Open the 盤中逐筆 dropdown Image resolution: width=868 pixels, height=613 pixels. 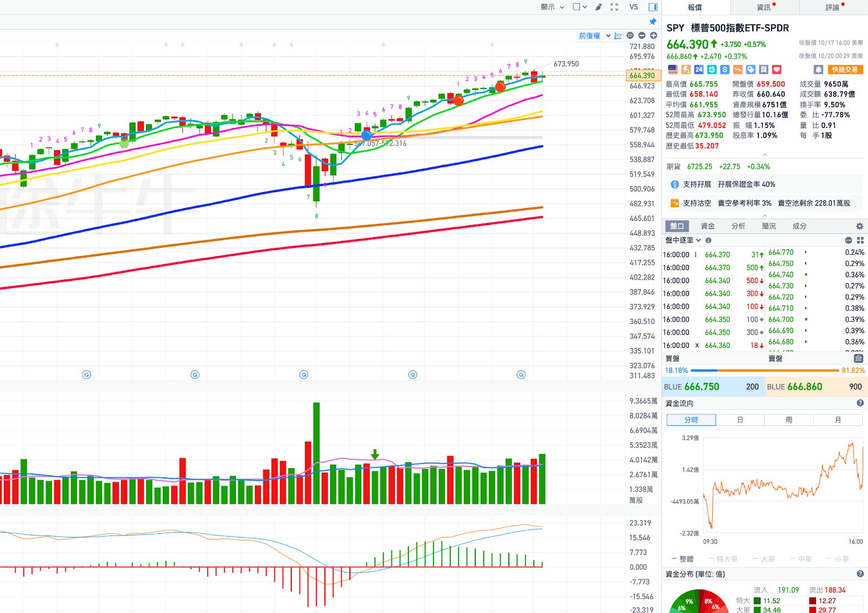pyautogui.click(x=683, y=240)
